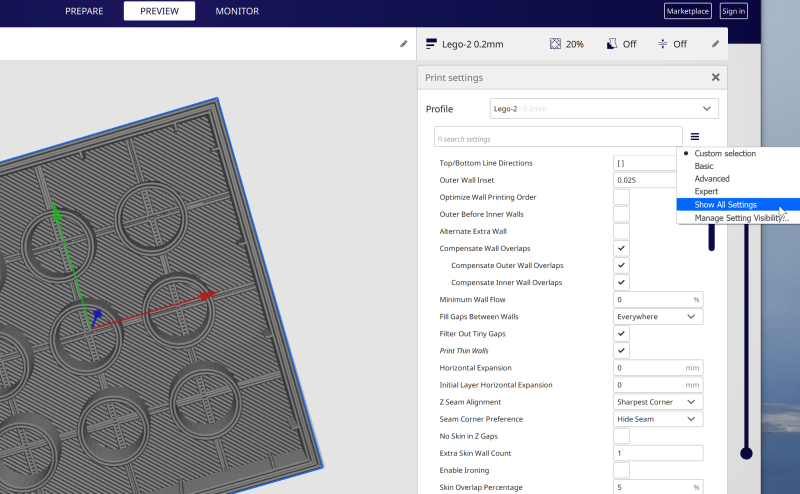Uncheck Compensate Inner Wall Overlaps

[621, 282]
